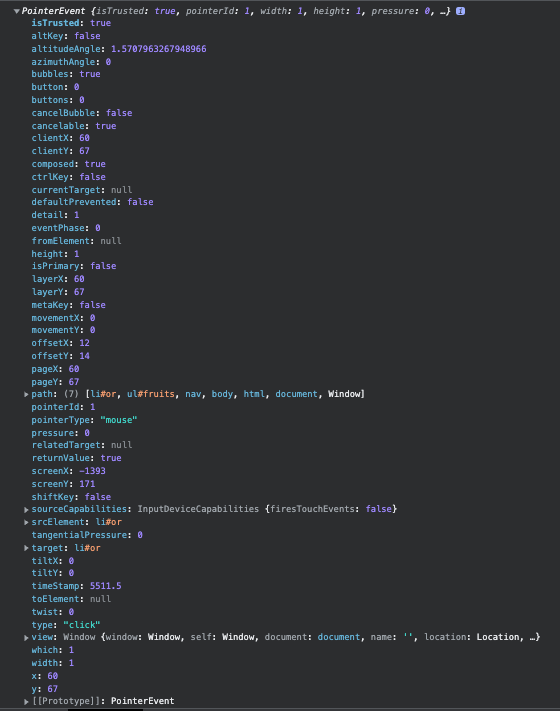Select tangentialPressure: 0 property
This screenshot has width=560, height=711.
(x=87, y=535)
